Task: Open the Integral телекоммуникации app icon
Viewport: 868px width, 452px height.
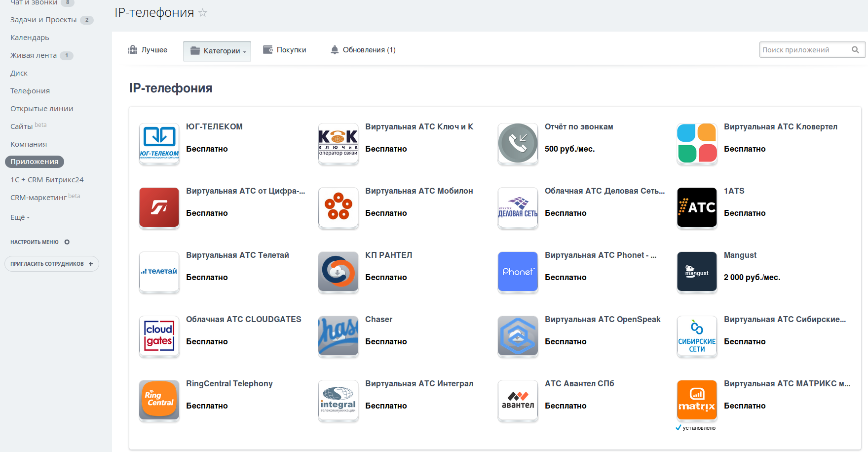Action: pyautogui.click(x=338, y=400)
